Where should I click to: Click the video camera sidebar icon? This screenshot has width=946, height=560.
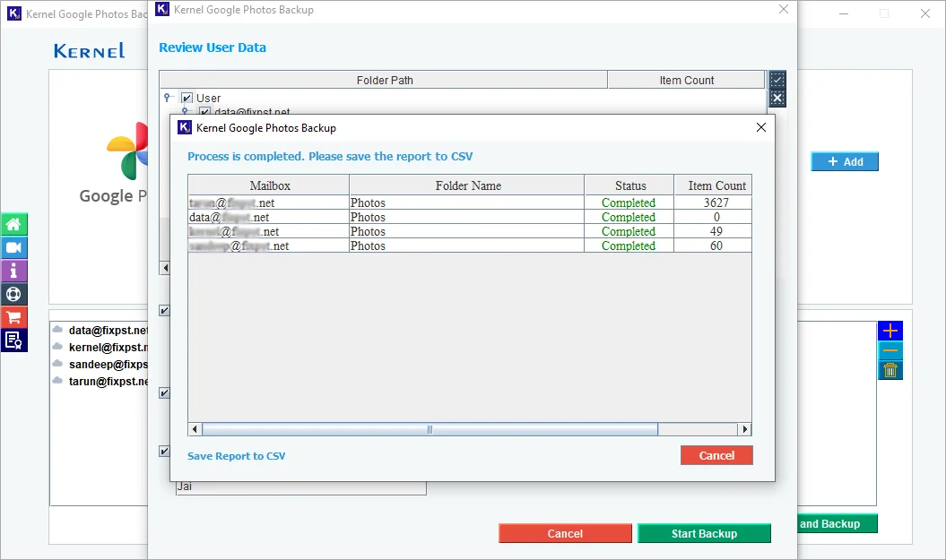13,248
